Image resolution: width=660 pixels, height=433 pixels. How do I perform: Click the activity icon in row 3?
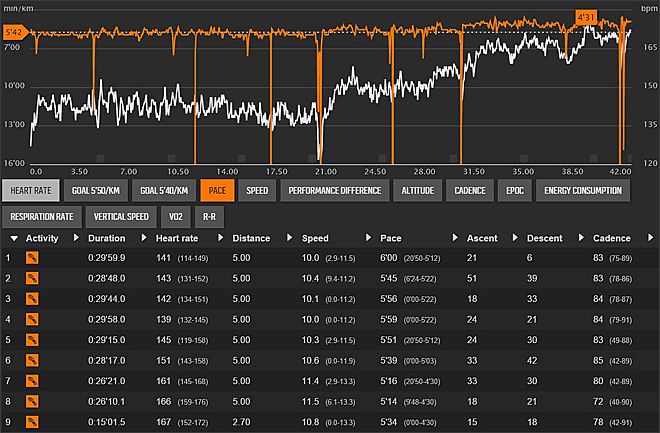coord(32,298)
